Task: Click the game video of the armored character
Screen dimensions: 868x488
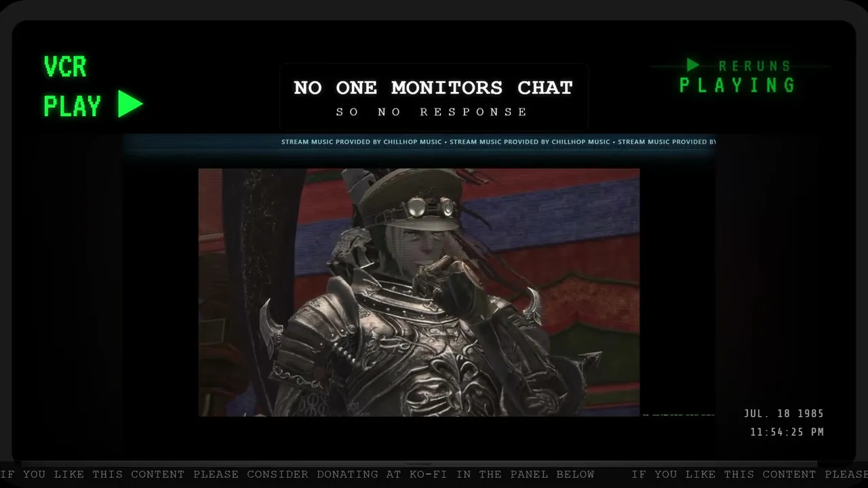Action: [x=419, y=292]
